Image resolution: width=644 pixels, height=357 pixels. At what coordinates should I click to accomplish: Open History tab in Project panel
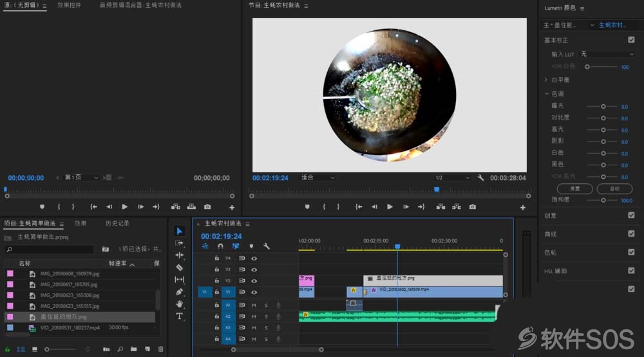(117, 223)
